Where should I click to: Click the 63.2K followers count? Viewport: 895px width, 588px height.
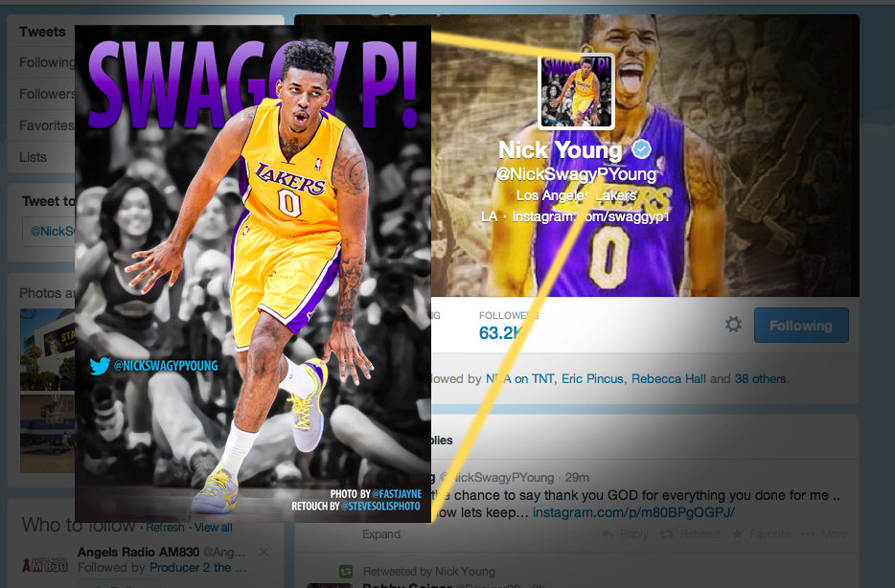point(501,332)
